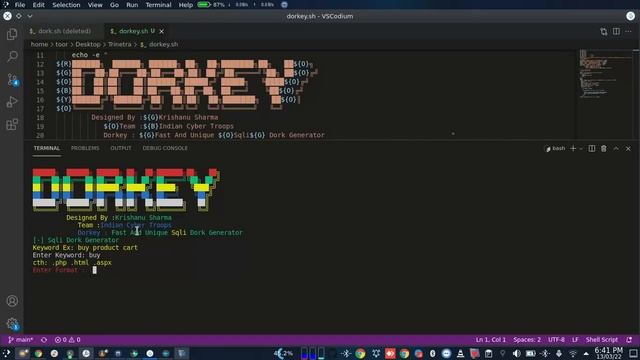Screen dimensions: 640x360
Task: Split the terminal panel
Action: [591, 149]
